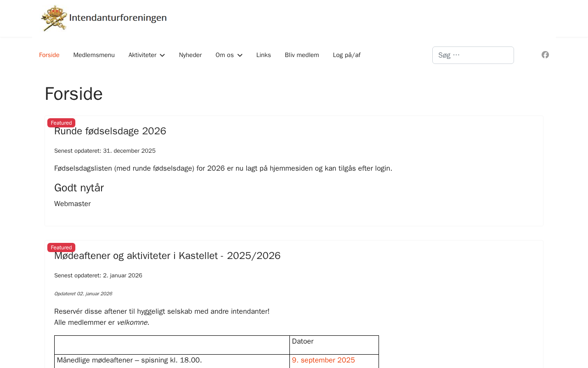Click the Søg search field

tap(473, 55)
